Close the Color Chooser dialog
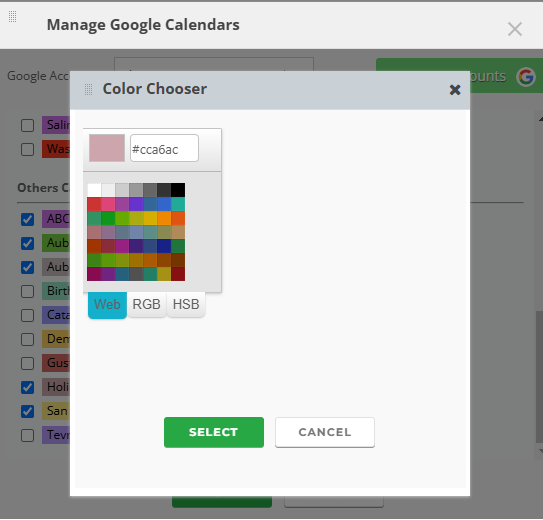The height and width of the screenshot is (520, 543). coord(455,90)
